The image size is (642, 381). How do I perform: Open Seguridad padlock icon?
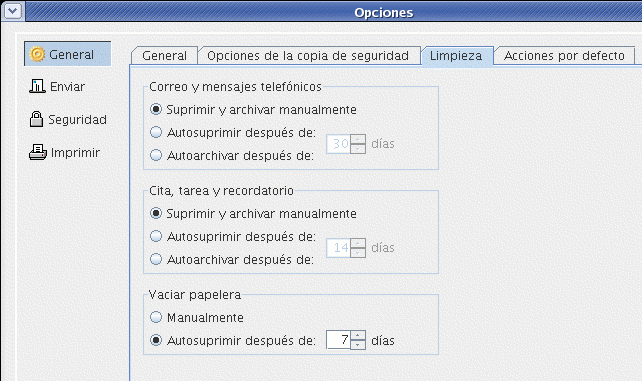point(36,119)
